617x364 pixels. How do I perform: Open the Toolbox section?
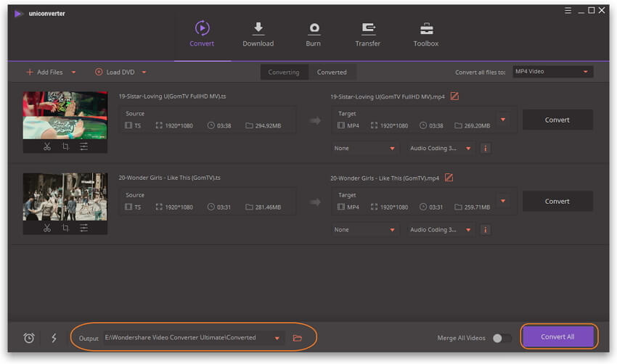tap(426, 34)
